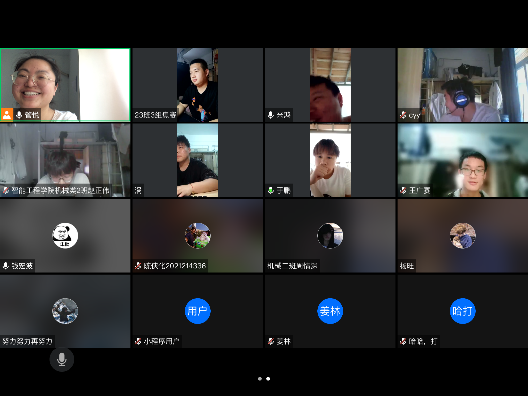This screenshot has width=528, height=396.
Task: Click the muted mic icon beside 姜林 label
Action: [x=271, y=341]
